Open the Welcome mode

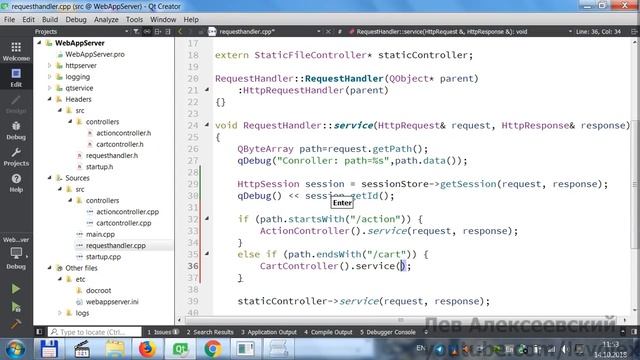16,51
